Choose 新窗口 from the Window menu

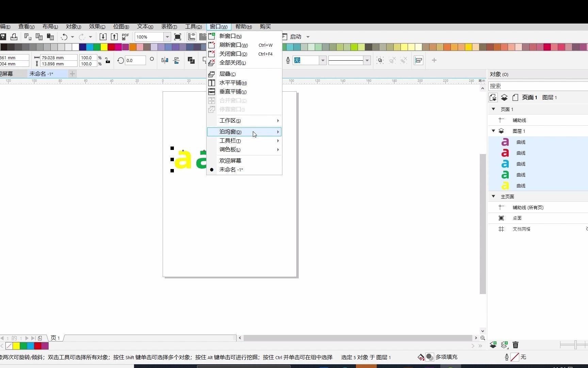pos(244,36)
